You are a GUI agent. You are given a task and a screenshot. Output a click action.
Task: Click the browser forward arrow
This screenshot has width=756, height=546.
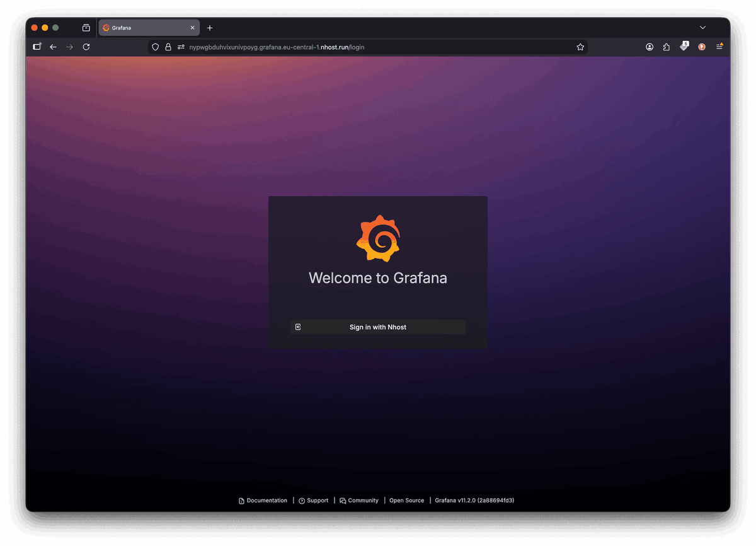coord(70,47)
